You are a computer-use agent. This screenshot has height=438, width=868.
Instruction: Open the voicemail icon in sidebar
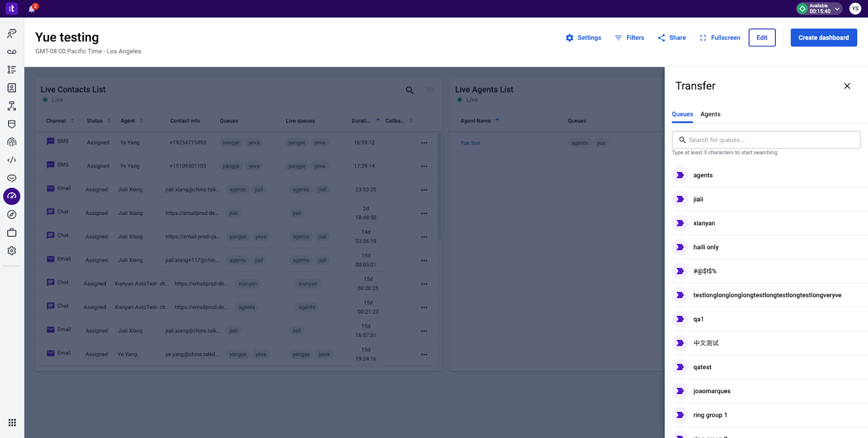tap(11, 52)
